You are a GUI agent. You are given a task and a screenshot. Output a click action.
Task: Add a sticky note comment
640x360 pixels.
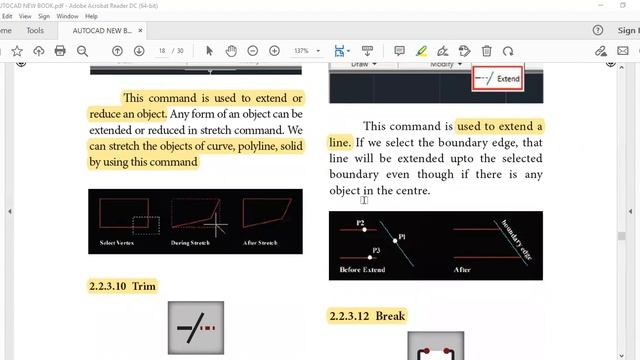click(399, 51)
